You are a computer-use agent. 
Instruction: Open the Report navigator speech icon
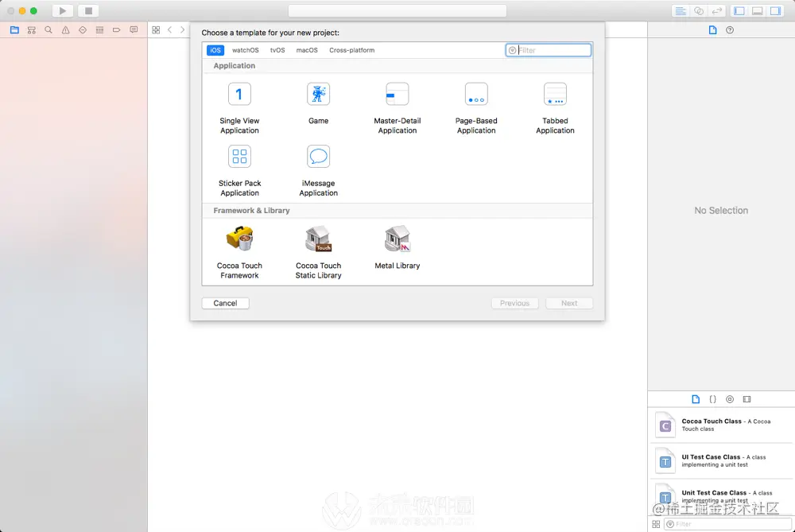tap(134, 30)
